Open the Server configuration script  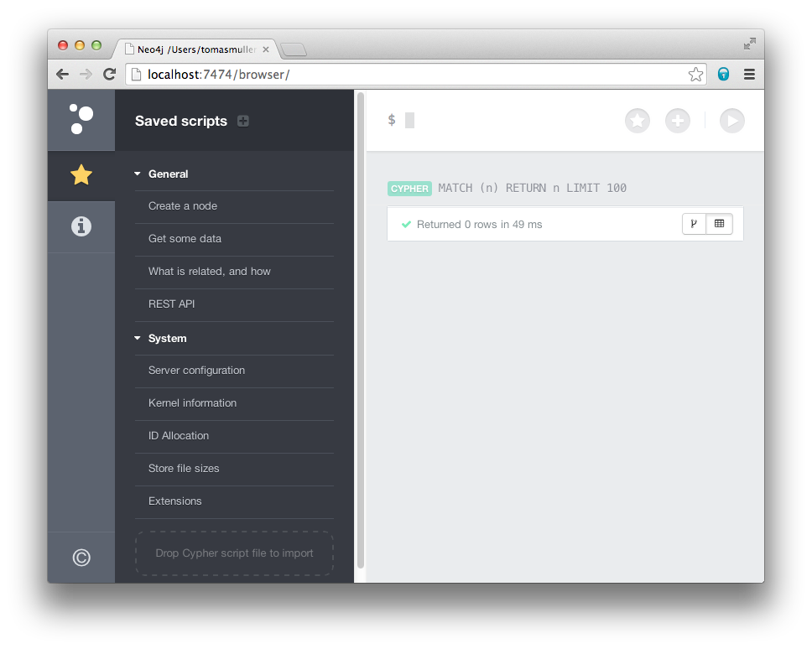[234, 371]
